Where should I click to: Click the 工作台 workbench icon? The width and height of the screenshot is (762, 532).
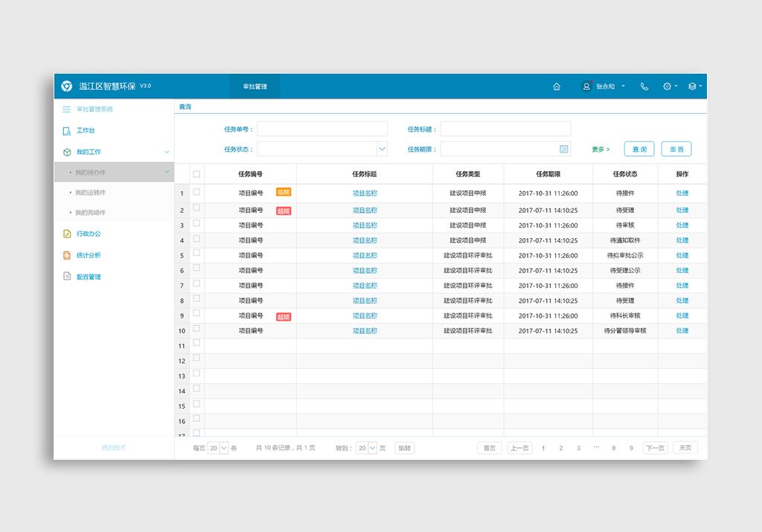[x=67, y=131]
